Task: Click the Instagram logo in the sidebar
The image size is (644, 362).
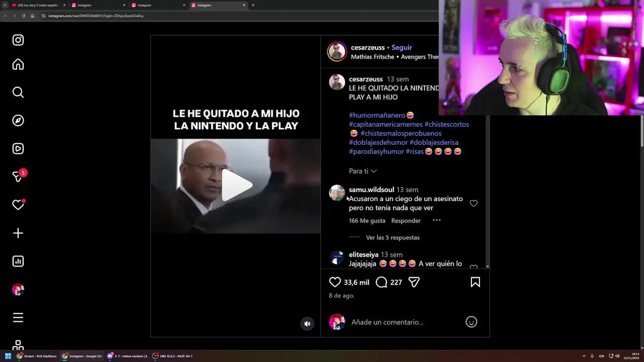Action: pos(18,40)
